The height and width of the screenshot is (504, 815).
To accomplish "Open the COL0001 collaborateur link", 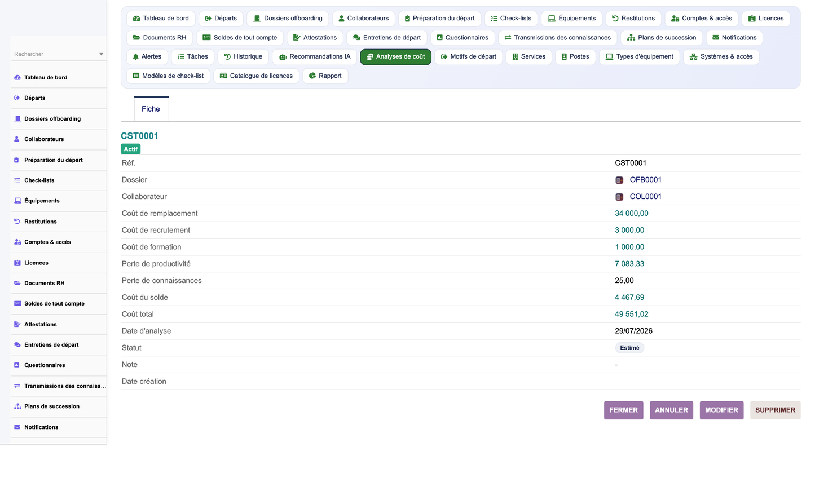I will coord(645,197).
